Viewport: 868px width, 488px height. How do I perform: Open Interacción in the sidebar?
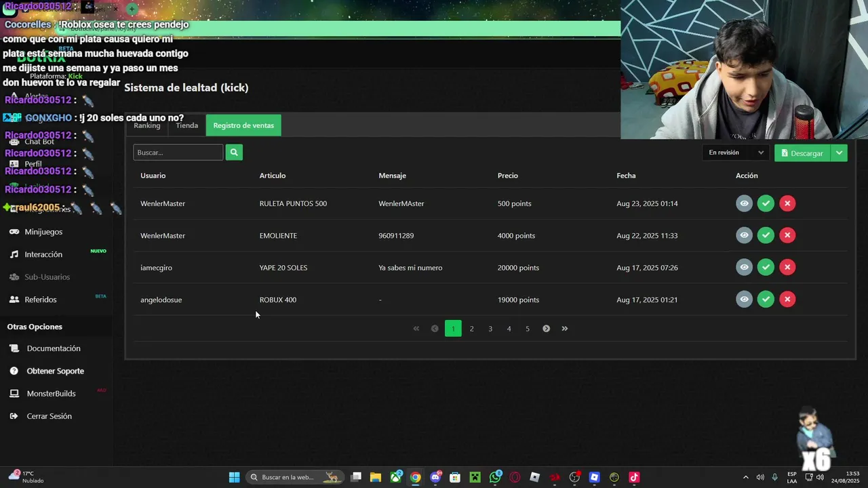[x=43, y=254]
